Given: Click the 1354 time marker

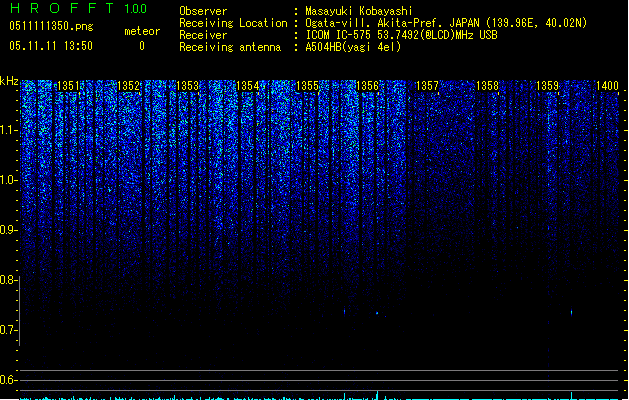Looking at the screenshot, I should [248, 86].
